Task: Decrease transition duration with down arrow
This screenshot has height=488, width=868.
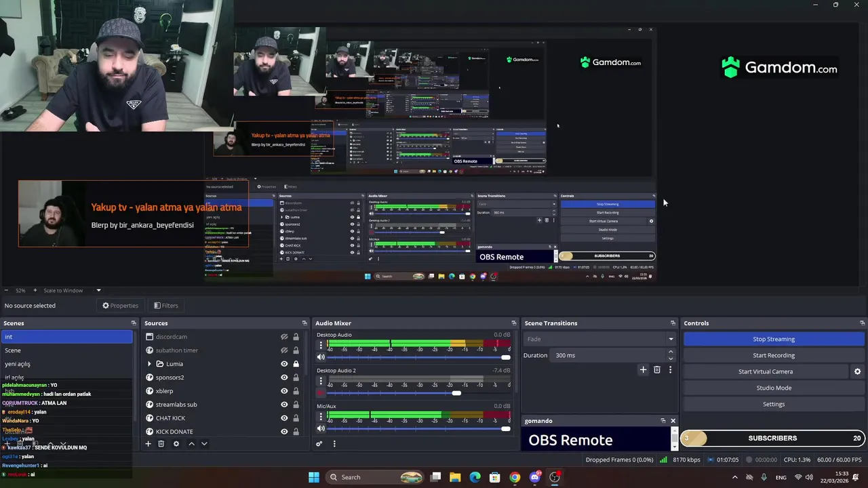Action: 671,359
